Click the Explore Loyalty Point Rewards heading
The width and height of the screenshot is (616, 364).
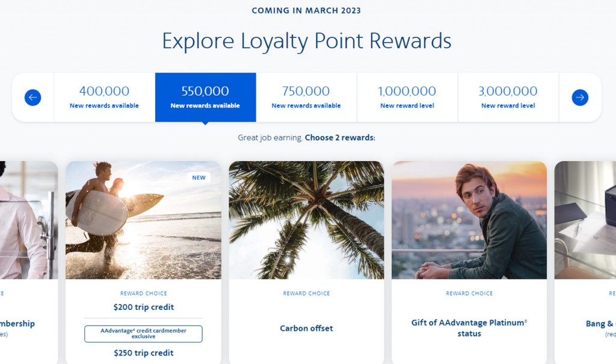(x=307, y=42)
